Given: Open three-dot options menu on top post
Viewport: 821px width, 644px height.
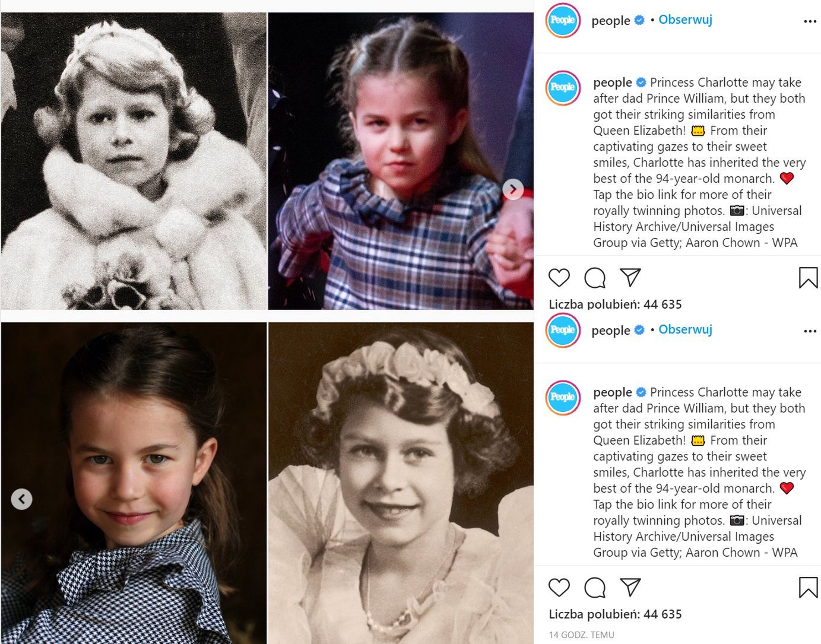Looking at the screenshot, I should pyautogui.click(x=810, y=21).
